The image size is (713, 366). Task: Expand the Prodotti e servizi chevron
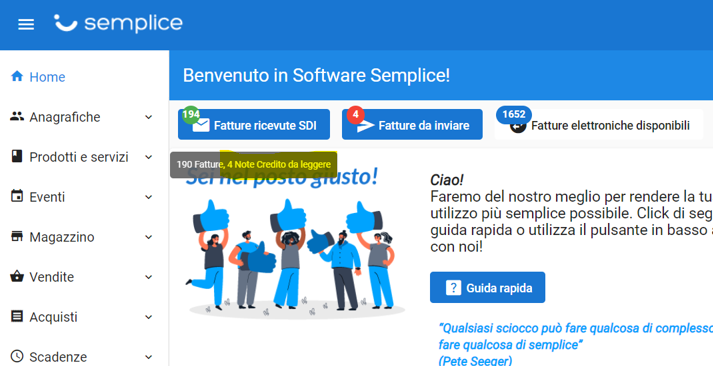149,157
